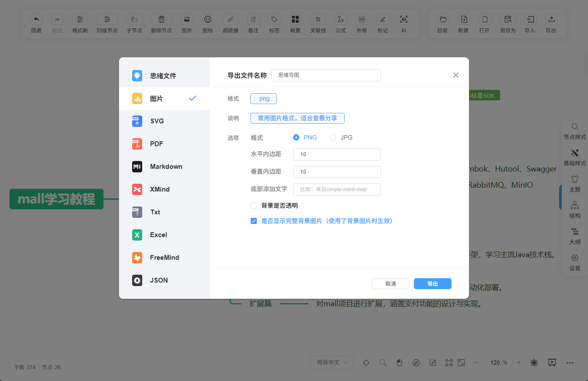Screen dimensions: 588x381
Task: Choose the SVG export format
Action: (157, 121)
